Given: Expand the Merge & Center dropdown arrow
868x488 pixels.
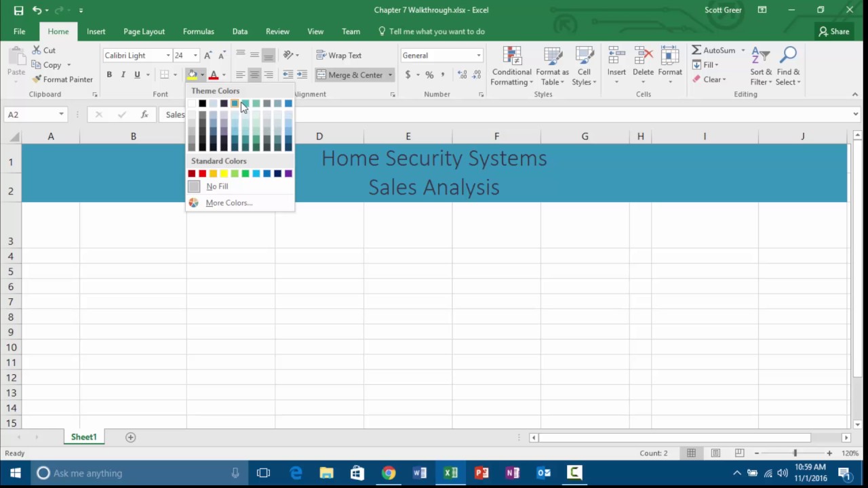Looking at the screenshot, I should pyautogui.click(x=390, y=75).
